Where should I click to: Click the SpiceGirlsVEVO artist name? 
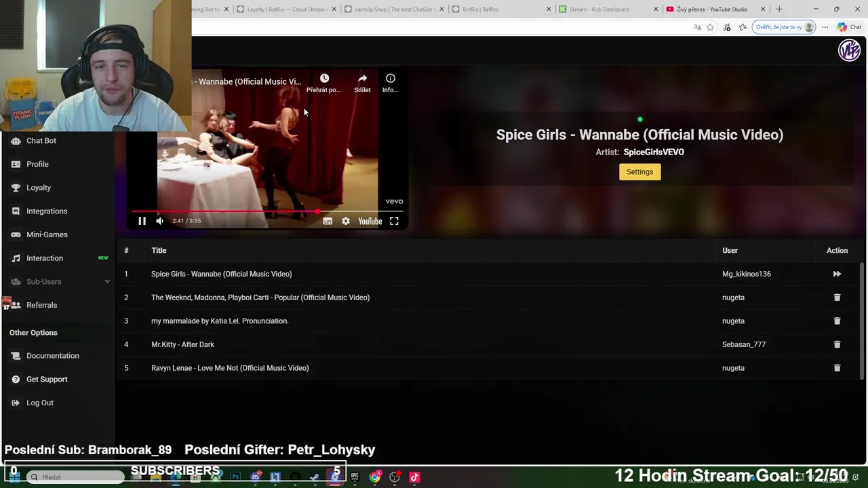coord(654,152)
